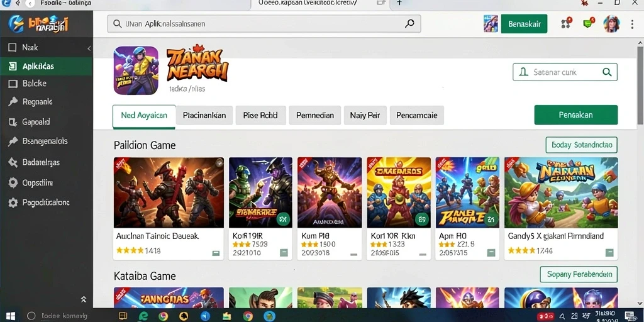Select the Aplikidas sidebar item
Image resolution: width=644 pixels, height=322 pixels.
point(47,67)
